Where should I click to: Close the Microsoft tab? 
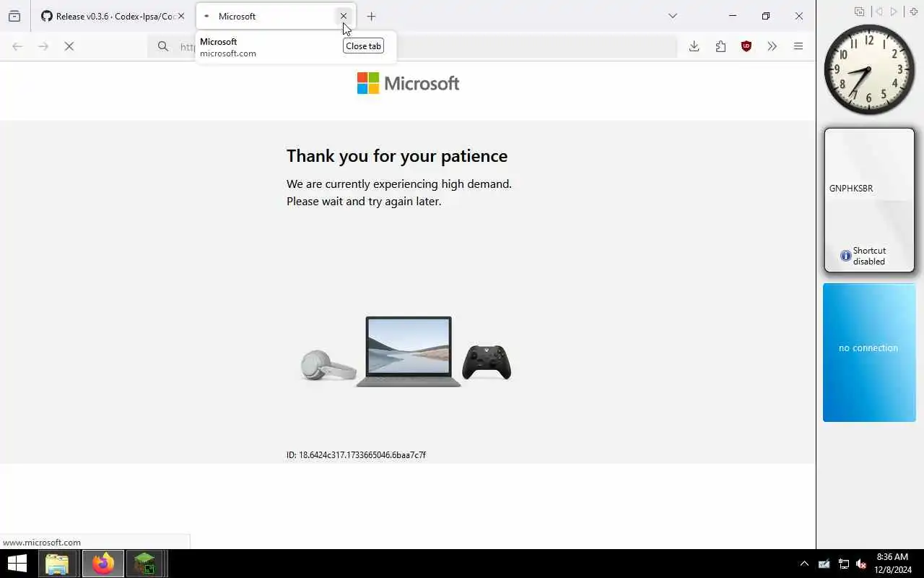(344, 16)
